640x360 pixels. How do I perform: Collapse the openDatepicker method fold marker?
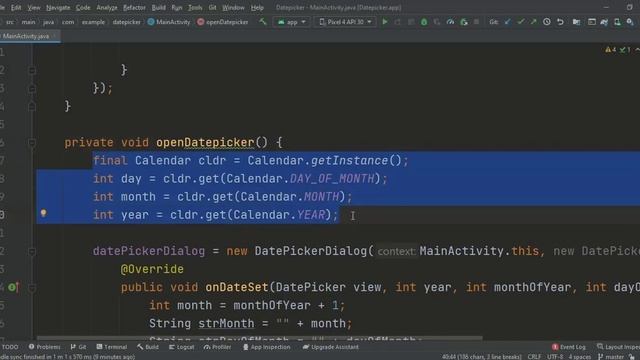point(32,142)
